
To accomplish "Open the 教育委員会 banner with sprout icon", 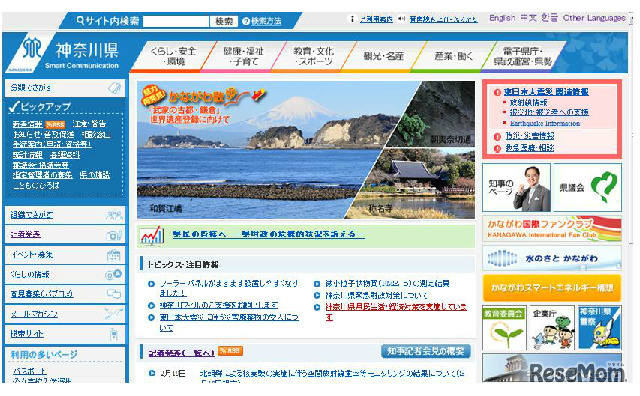I will pyautogui.click(x=504, y=327).
